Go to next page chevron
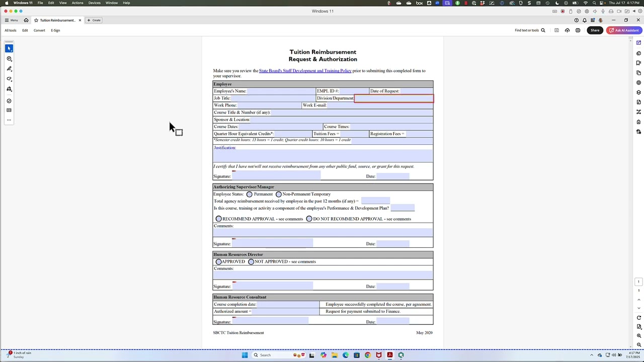The height and width of the screenshot is (362, 644). [639, 308]
